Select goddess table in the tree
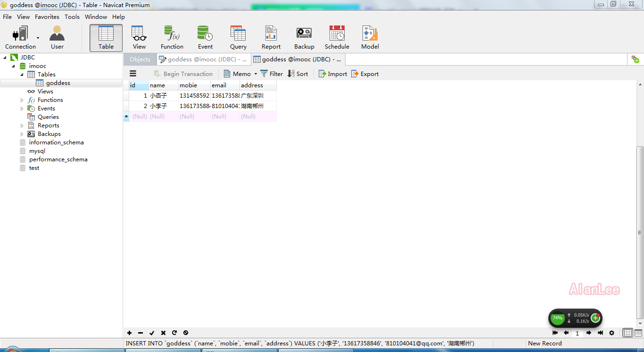Viewport: 644px width, 352px height. pyautogui.click(x=58, y=83)
